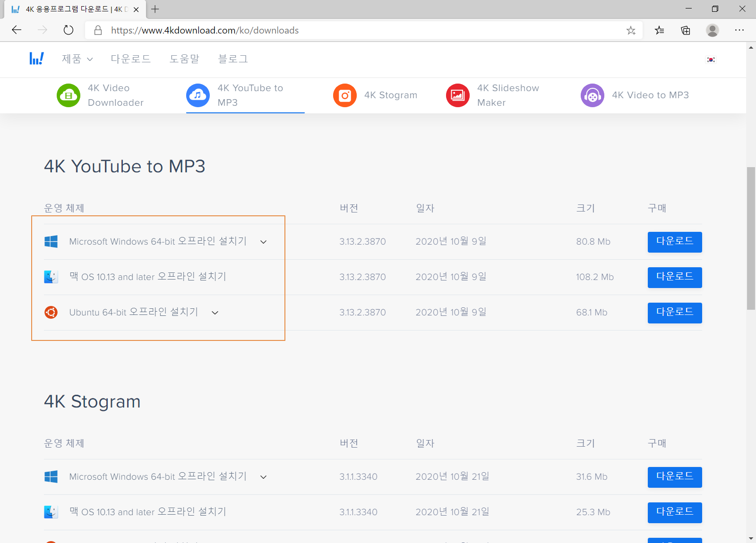Viewport: 756px width, 543px height.
Task: Open the favorites list icon
Action: pyautogui.click(x=659, y=30)
